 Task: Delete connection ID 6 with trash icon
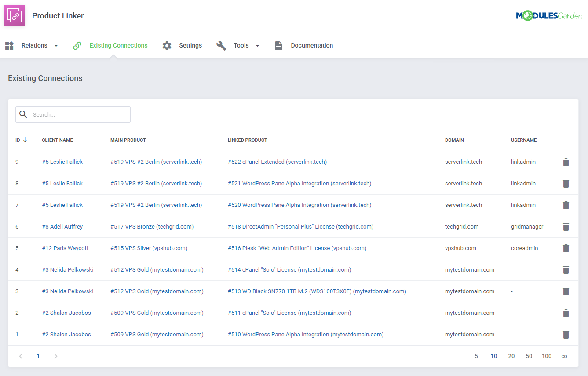[x=566, y=227]
